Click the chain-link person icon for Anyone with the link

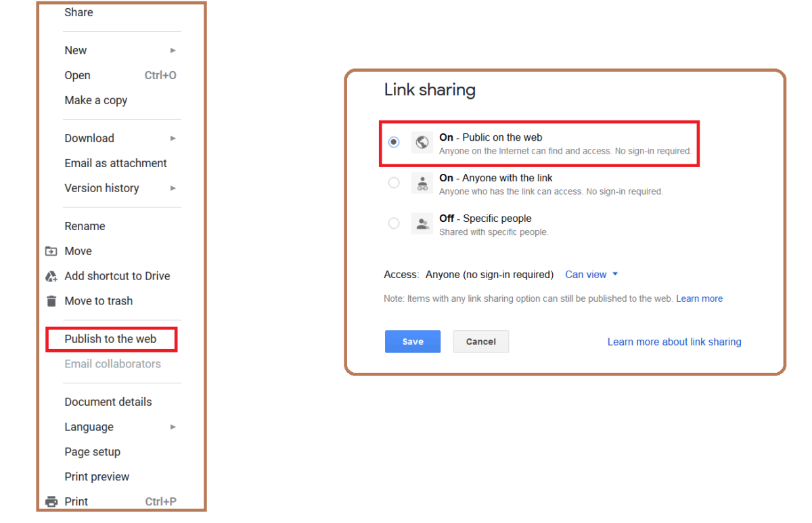coord(422,183)
